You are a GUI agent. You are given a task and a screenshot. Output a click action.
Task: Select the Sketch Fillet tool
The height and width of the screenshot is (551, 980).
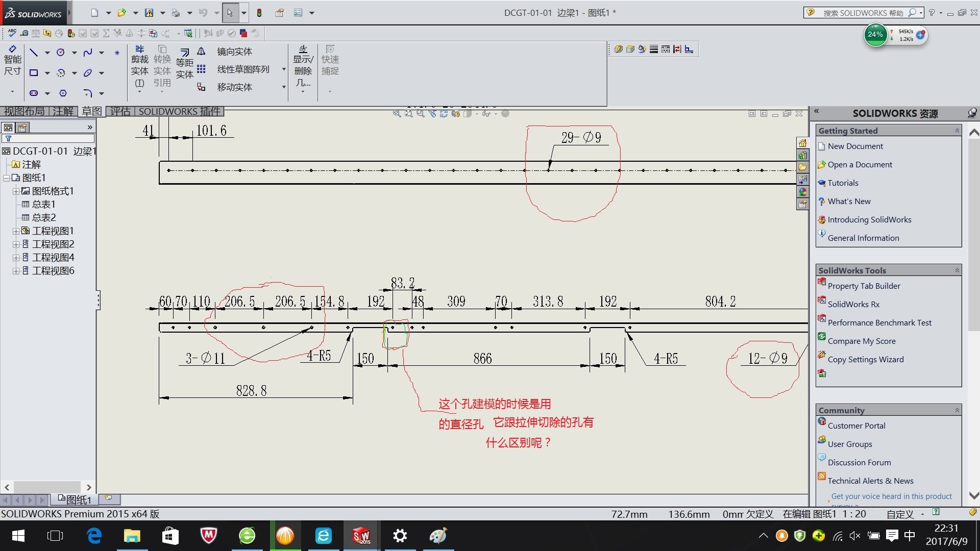click(88, 93)
